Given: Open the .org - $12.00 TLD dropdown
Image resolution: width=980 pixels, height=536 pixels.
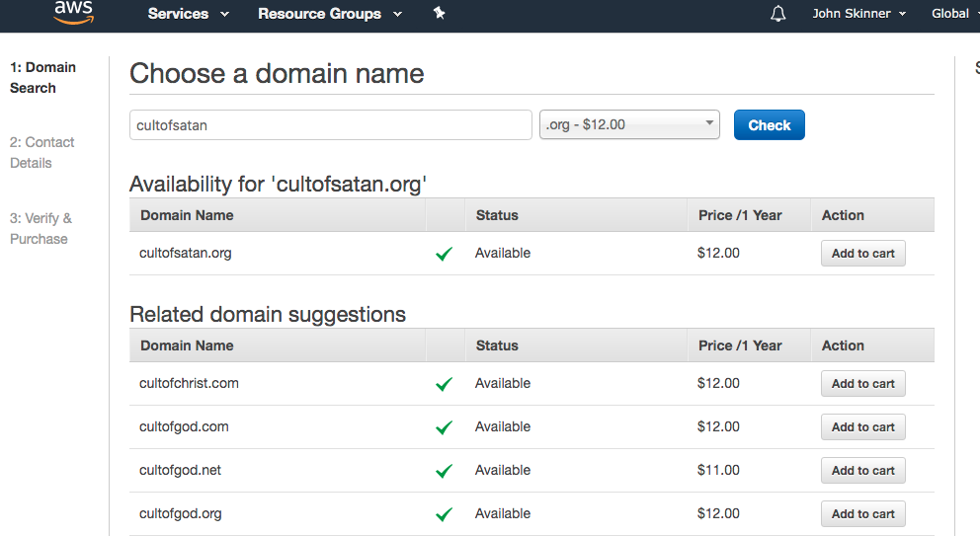Looking at the screenshot, I should click(629, 125).
